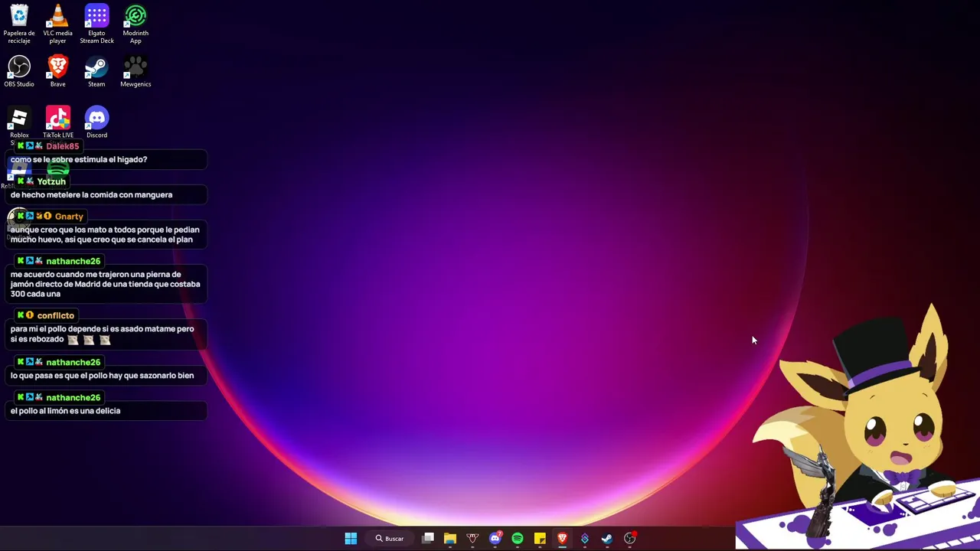This screenshot has height=551, width=980.
Task: Open File Explorer from the taskbar
Action: coord(450,539)
